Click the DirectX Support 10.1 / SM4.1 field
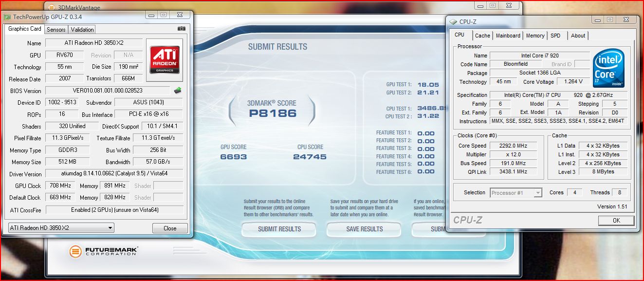This screenshot has width=644, height=281. click(x=162, y=126)
